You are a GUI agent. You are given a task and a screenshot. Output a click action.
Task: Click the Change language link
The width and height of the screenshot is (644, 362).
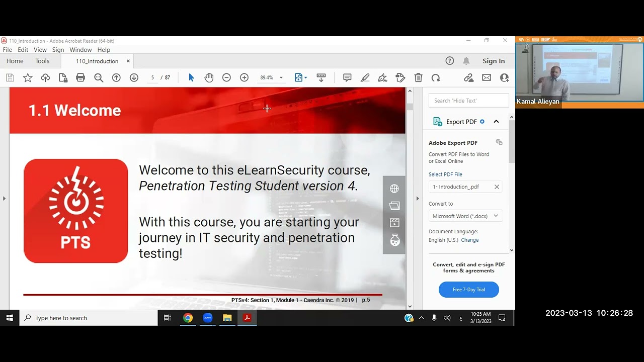click(470, 240)
